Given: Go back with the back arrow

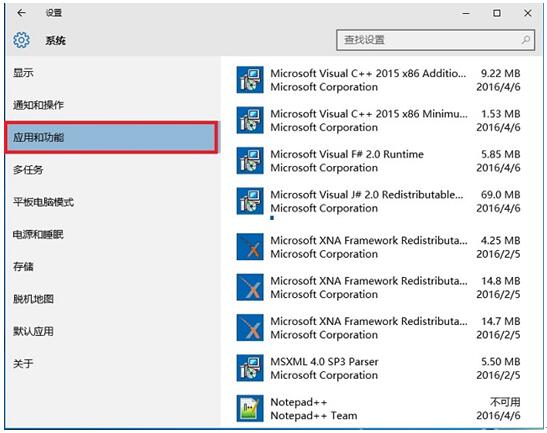Looking at the screenshot, I should coord(21,13).
